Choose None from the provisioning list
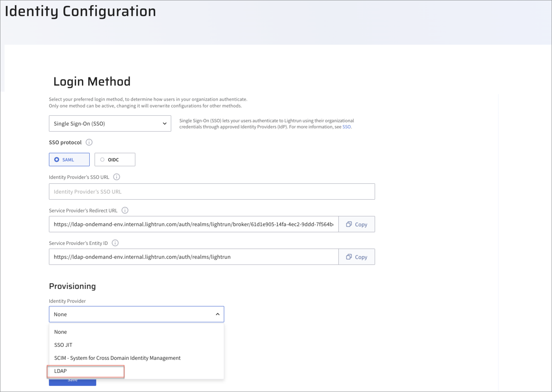 click(61, 332)
